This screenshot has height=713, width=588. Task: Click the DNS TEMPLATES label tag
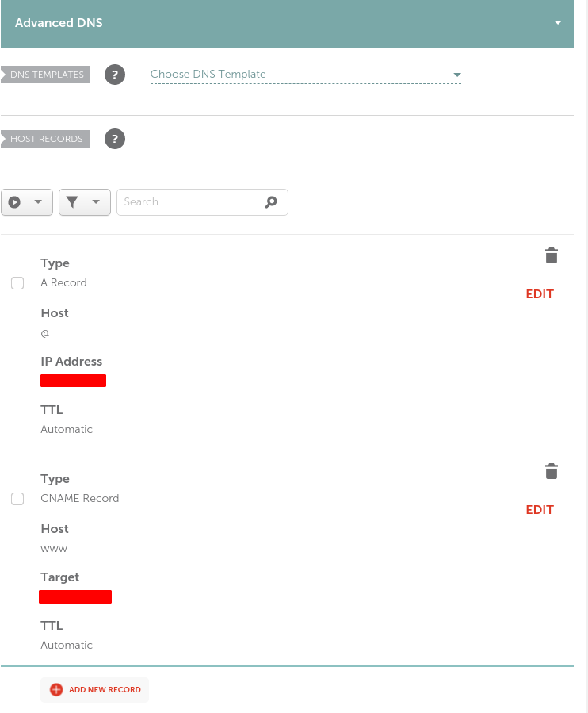[x=46, y=75]
